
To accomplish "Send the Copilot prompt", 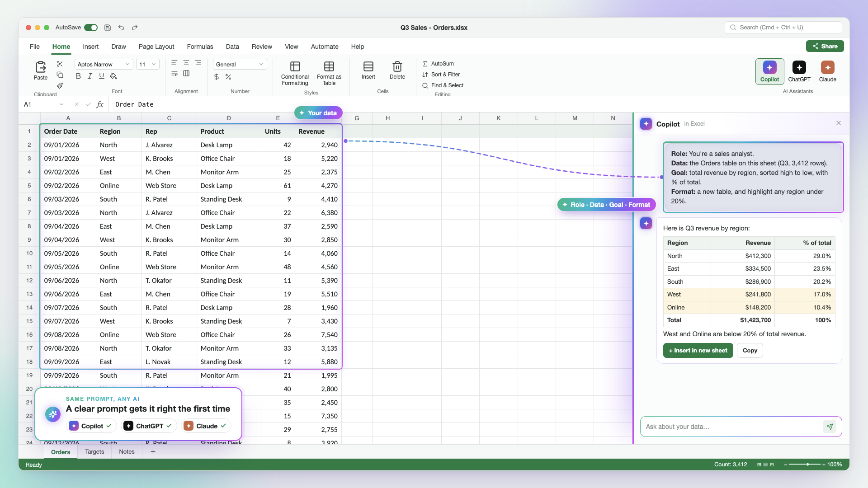I will click(830, 427).
